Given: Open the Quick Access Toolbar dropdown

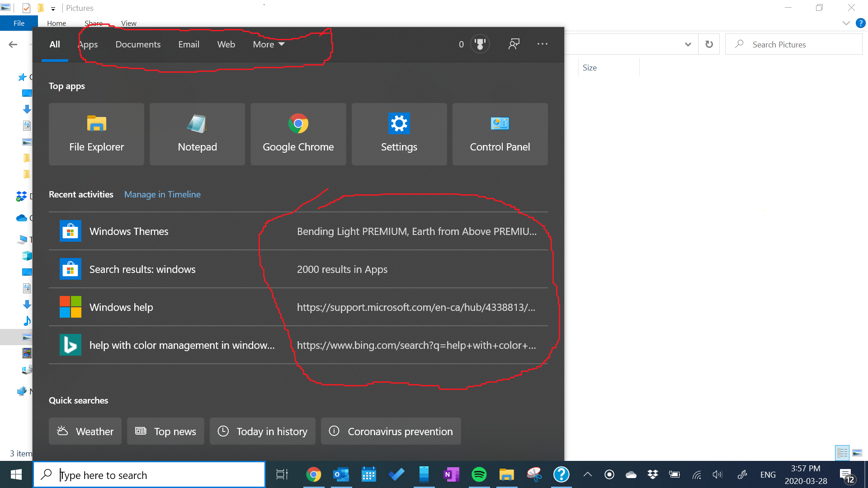Looking at the screenshot, I should (x=53, y=9).
